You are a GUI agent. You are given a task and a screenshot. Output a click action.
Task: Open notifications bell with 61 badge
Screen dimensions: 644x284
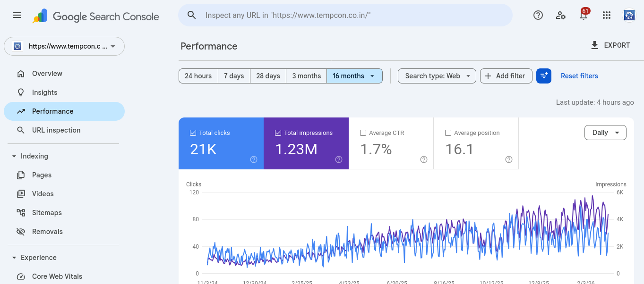[x=584, y=15]
